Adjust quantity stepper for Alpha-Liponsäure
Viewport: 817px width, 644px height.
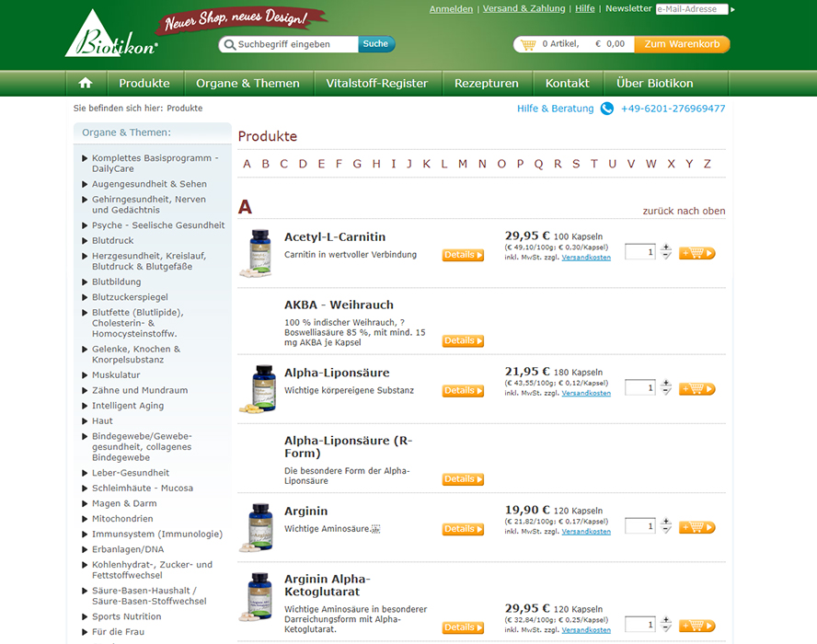666,387
